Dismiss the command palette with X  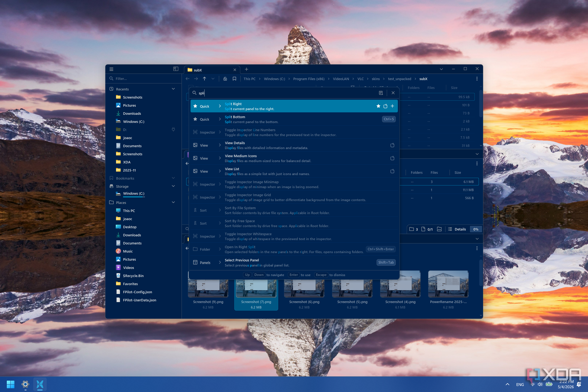pyautogui.click(x=393, y=93)
